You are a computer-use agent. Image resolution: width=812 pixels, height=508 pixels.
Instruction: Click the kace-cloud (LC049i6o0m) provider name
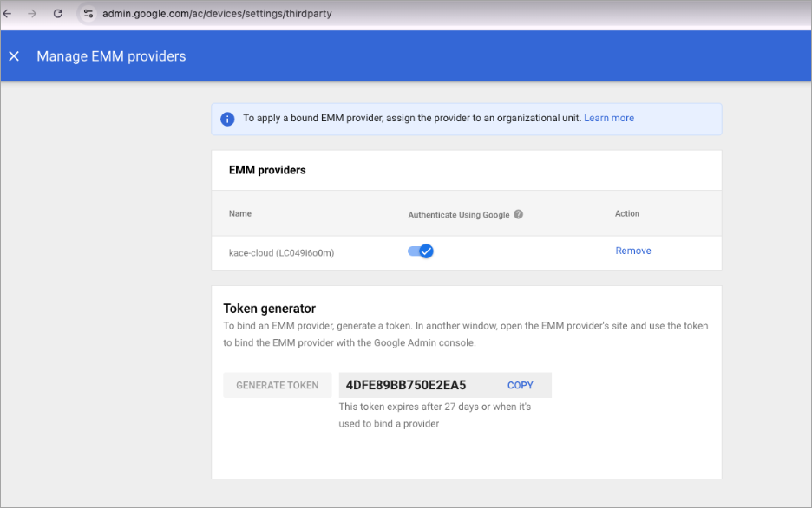281,252
